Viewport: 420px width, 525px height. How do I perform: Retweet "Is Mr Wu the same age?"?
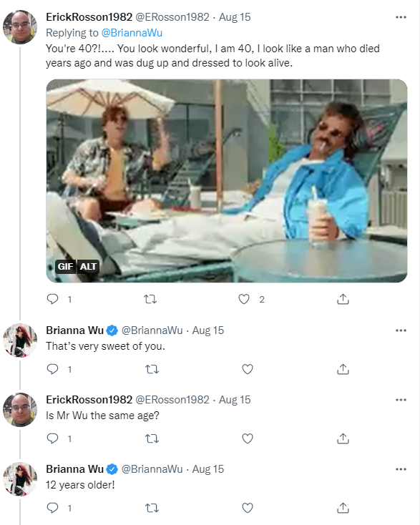coord(152,438)
